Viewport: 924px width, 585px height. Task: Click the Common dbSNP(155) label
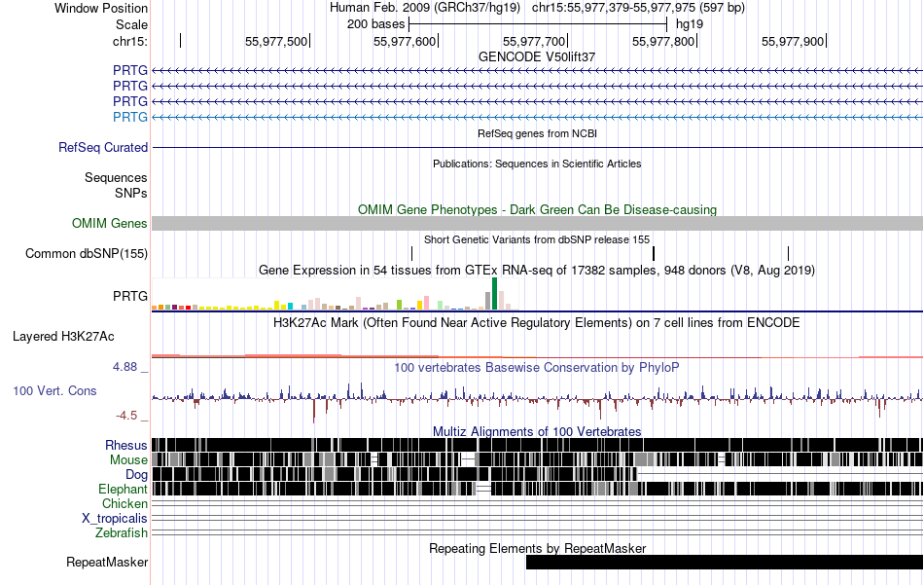pos(86,254)
